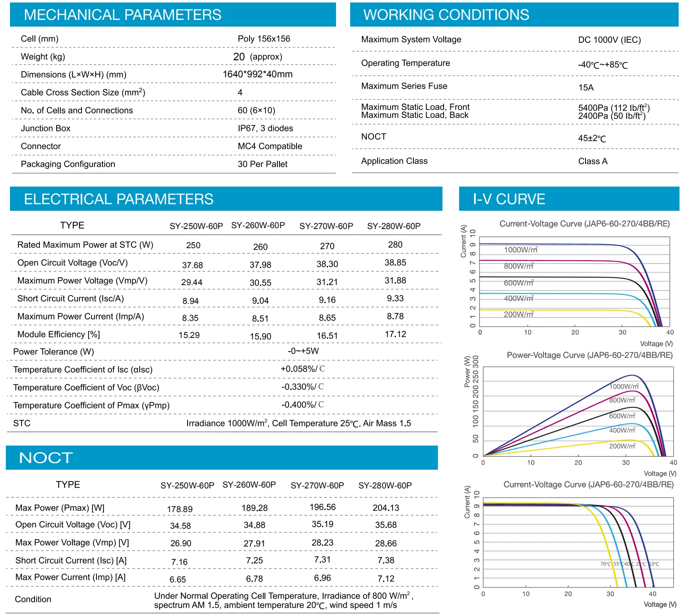Click the '5400Pa (112 lb/ft²)' front load value
The width and height of the screenshot is (682, 616).
click(614, 108)
